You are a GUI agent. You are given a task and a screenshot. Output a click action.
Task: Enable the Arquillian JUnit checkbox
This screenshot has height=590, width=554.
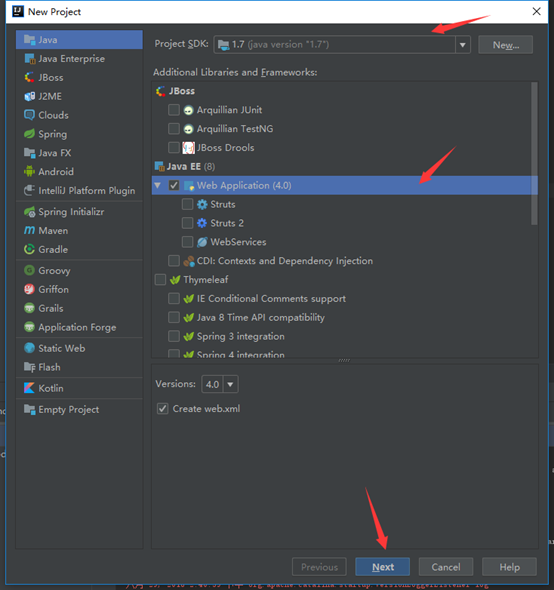(174, 110)
